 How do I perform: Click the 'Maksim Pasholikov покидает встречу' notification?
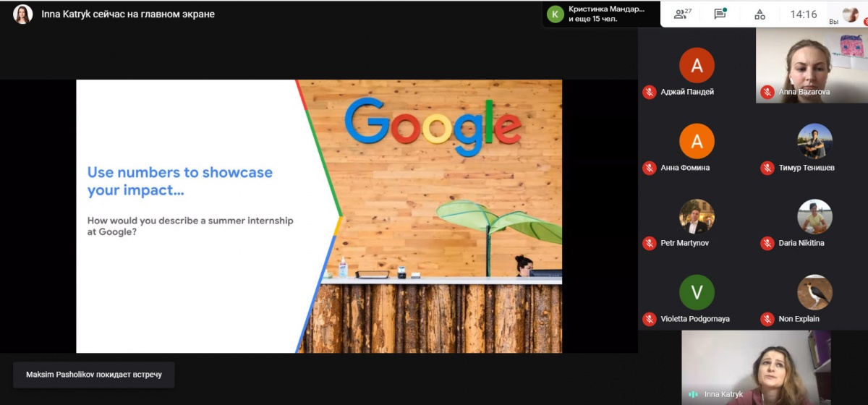[94, 375]
